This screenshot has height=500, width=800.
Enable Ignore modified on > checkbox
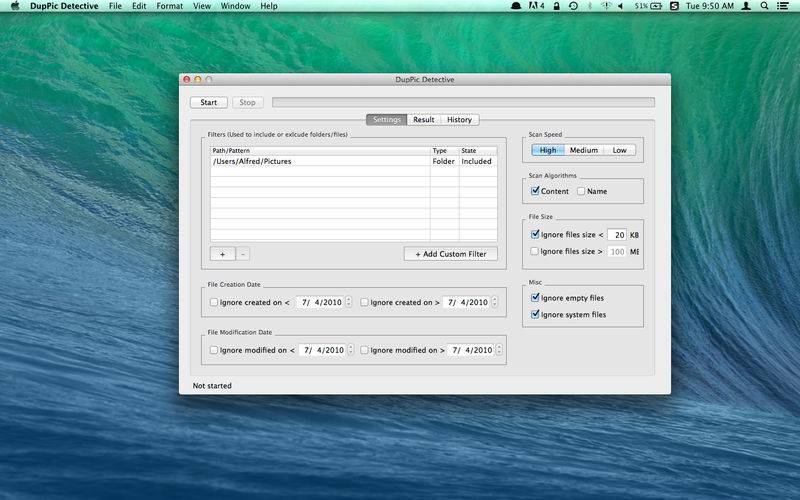tap(364, 350)
